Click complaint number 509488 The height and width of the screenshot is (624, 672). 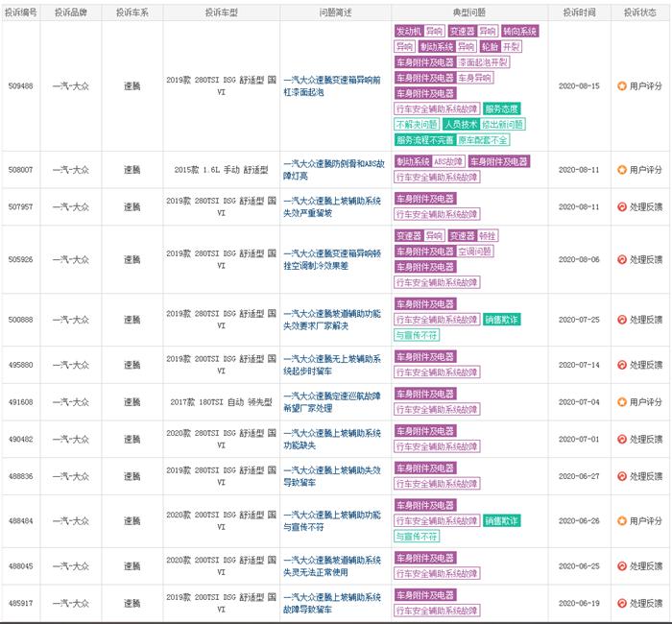20,86
